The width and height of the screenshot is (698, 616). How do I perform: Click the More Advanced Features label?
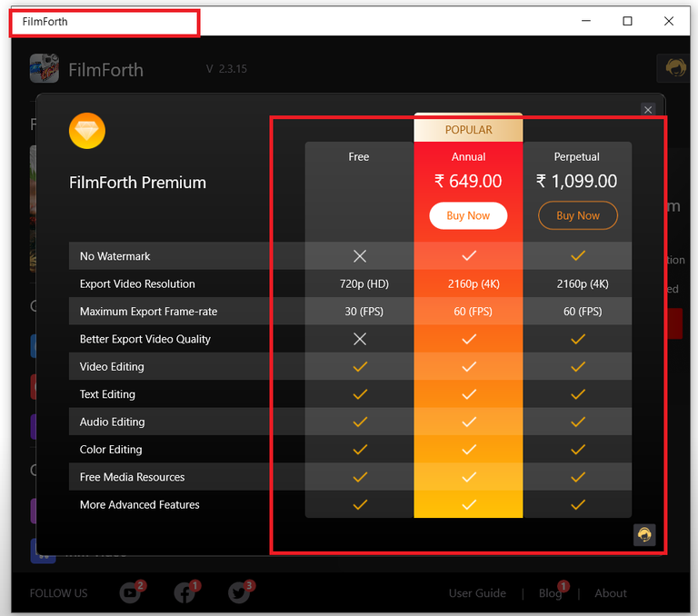[139, 505]
